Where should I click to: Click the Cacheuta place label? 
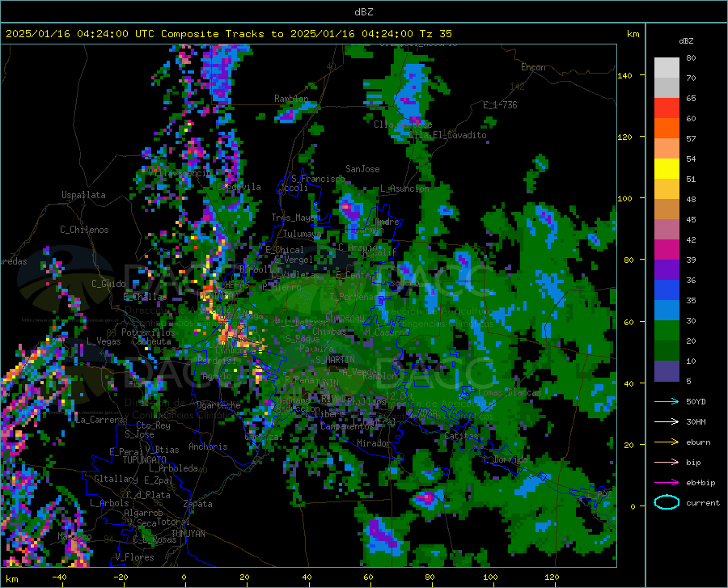pyautogui.click(x=151, y=341)
